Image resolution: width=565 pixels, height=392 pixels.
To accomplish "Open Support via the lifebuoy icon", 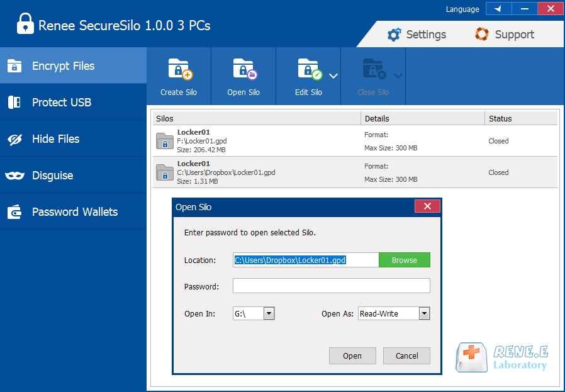I will tap(482, 35).
